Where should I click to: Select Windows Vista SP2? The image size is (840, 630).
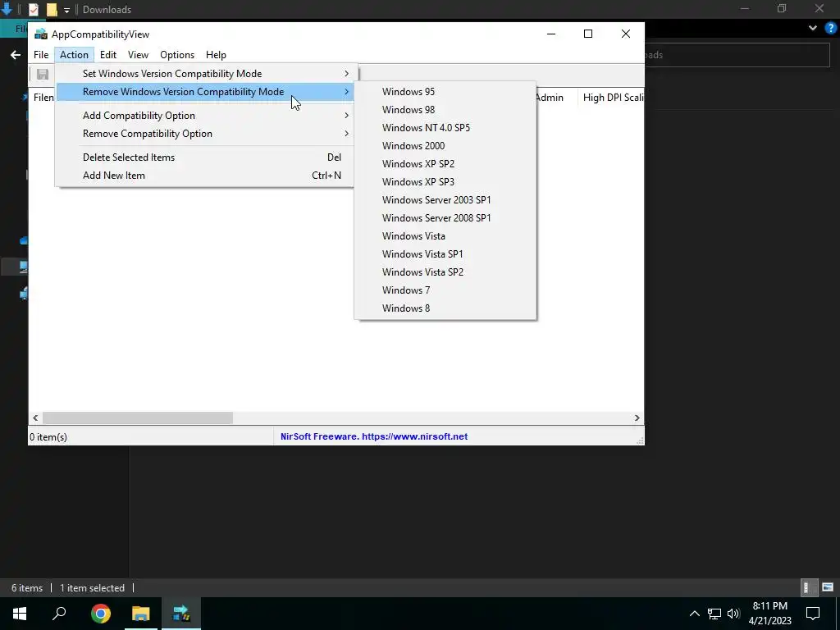[x=445, y=272]
